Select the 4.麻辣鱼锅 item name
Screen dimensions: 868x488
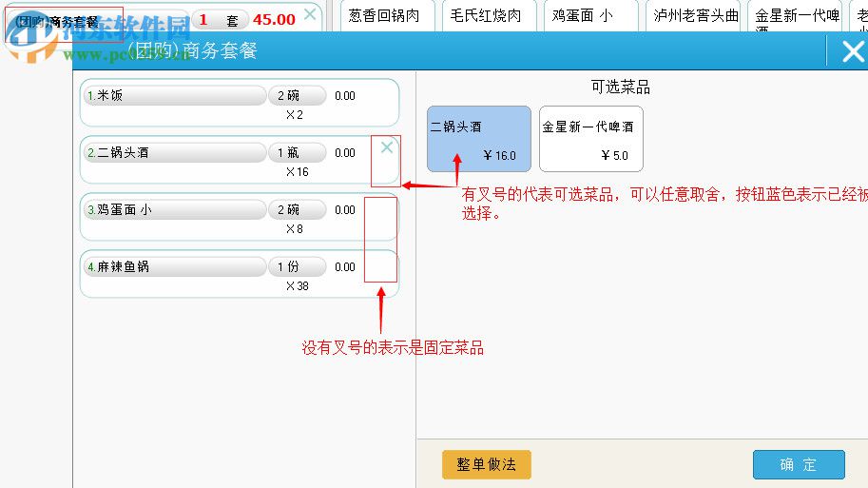point(174,266)
